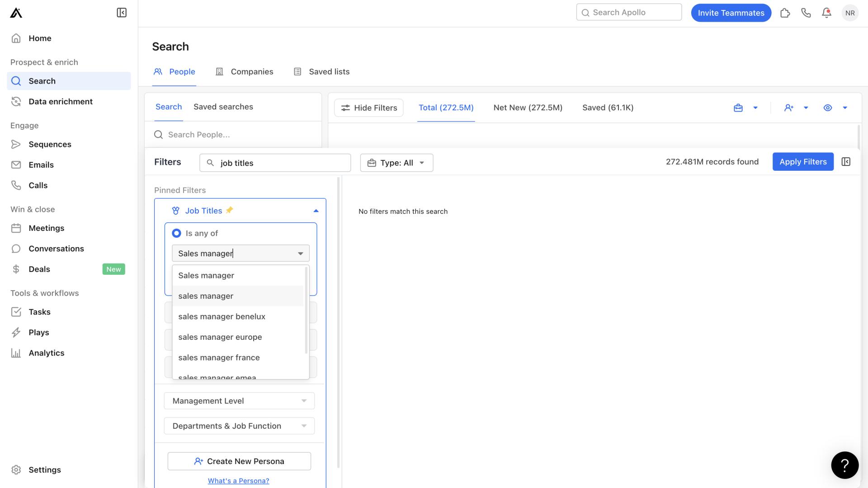
Task: Focus the Search People field
Action: (x=233, y=135)
